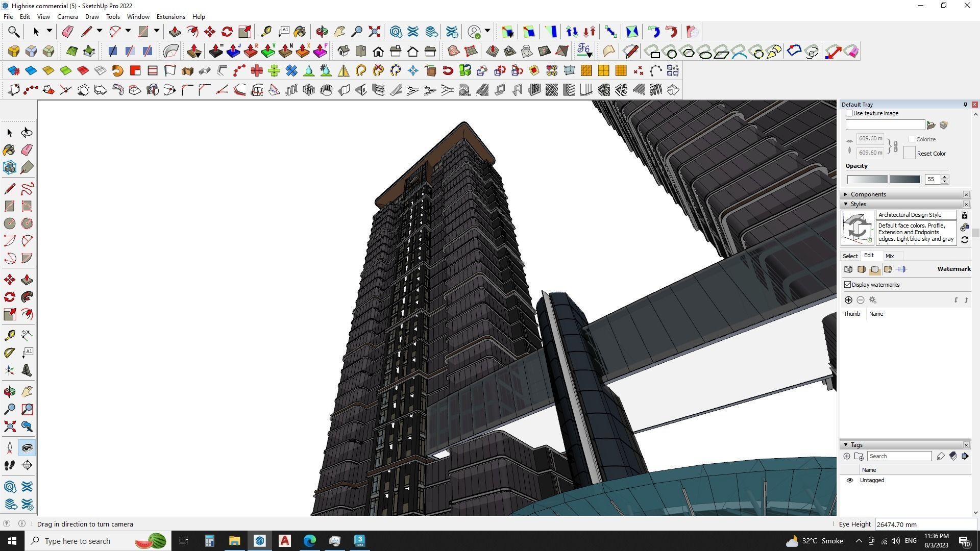
Task: Select the Push/Pull tool in left toolbar
Action: [x=27, y=280]
